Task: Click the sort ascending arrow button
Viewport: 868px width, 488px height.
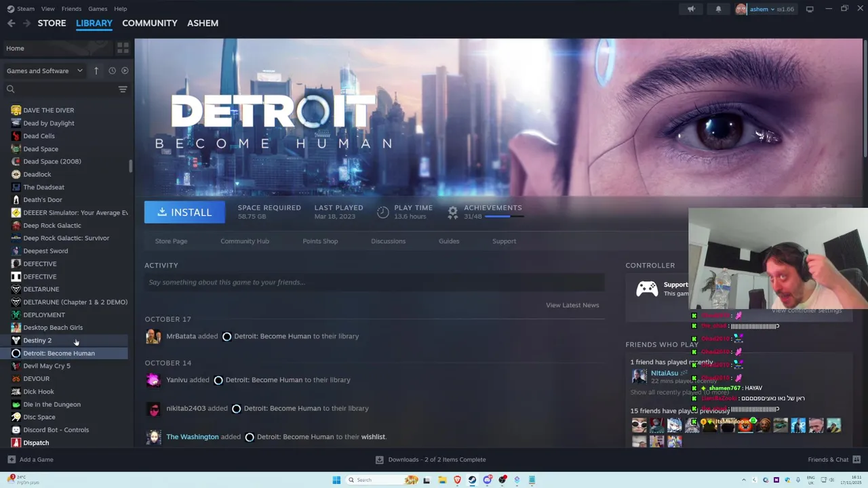Action: 96,70
